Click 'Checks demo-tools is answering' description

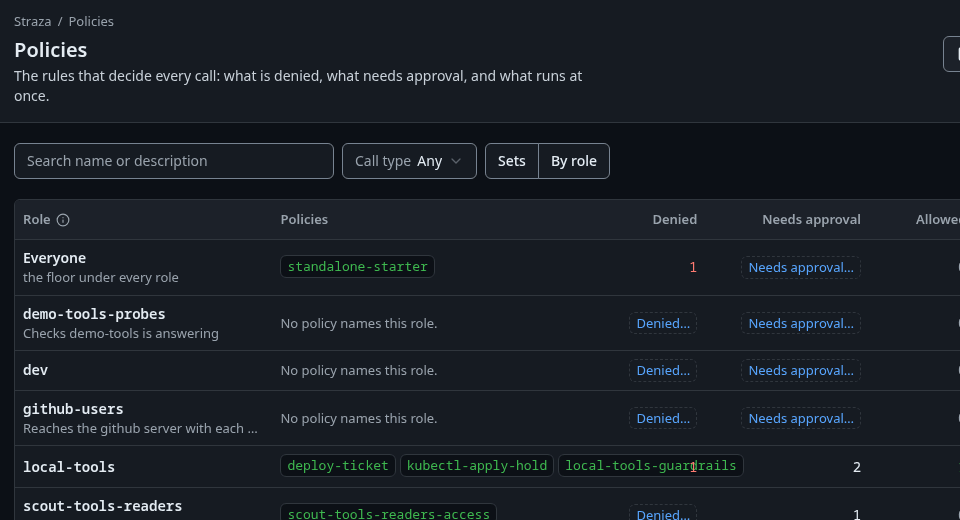(x=121, y=333)
